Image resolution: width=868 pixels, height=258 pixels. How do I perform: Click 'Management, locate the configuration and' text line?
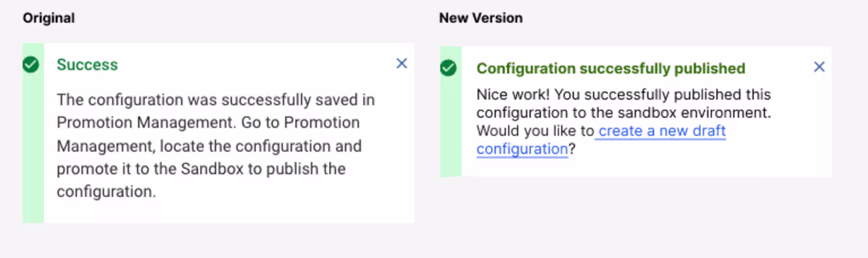pos(209,146)
